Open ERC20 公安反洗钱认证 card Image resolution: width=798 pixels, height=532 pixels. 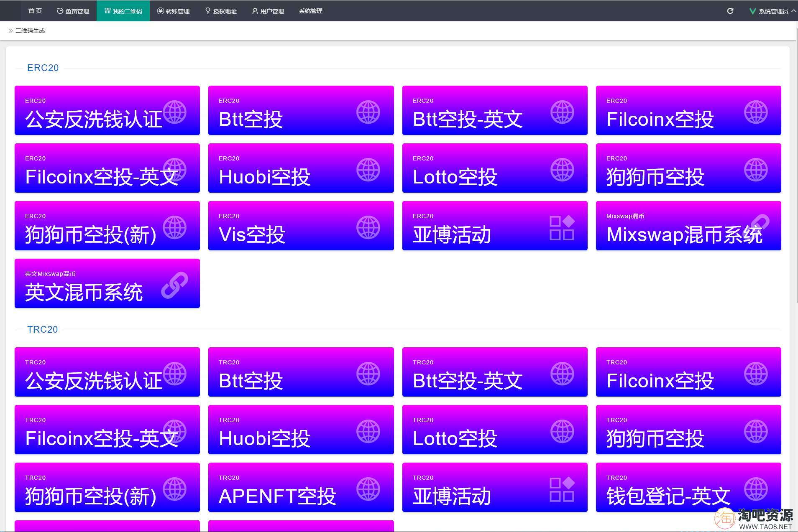coord(107,110)
